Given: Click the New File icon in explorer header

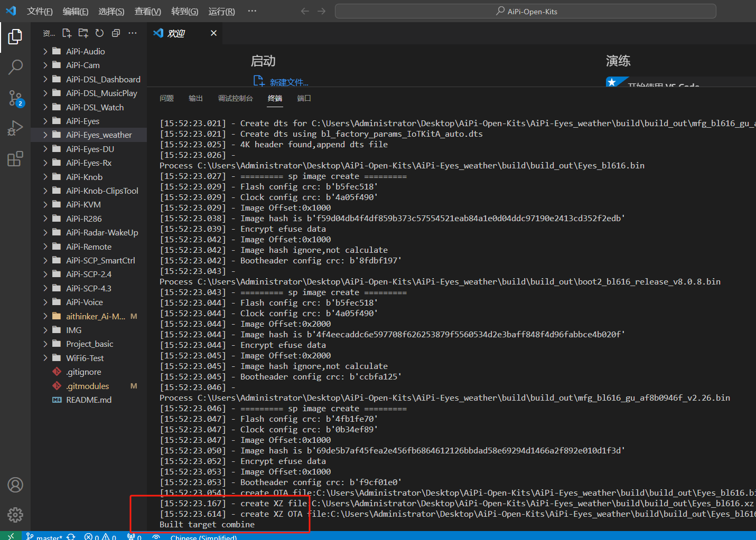Looking at the screenshot, I should pos(67,33).
